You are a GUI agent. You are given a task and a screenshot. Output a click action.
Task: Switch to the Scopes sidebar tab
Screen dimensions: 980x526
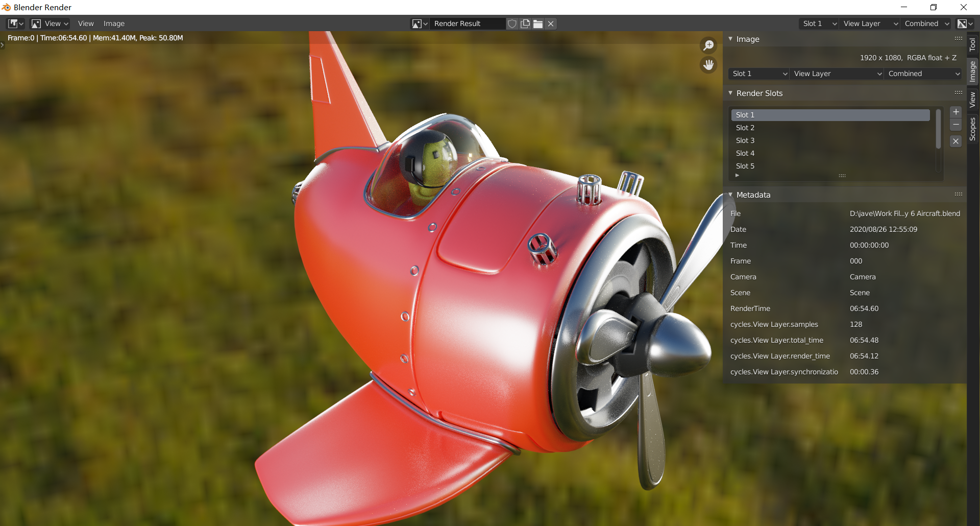point(973,129)
